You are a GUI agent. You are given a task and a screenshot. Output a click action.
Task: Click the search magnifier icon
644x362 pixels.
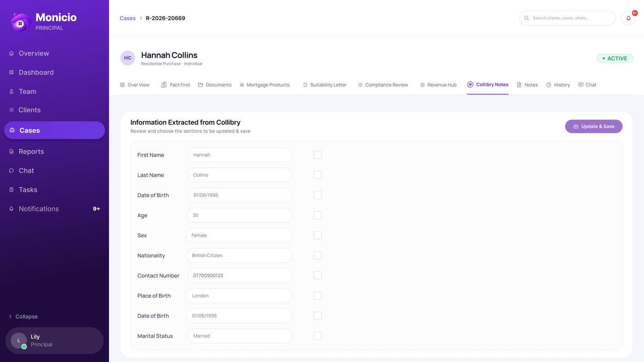(x=527, y=18)
